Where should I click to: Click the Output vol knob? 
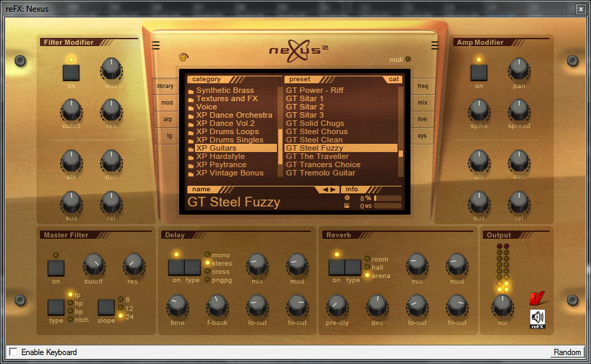[x=503, y=303]
